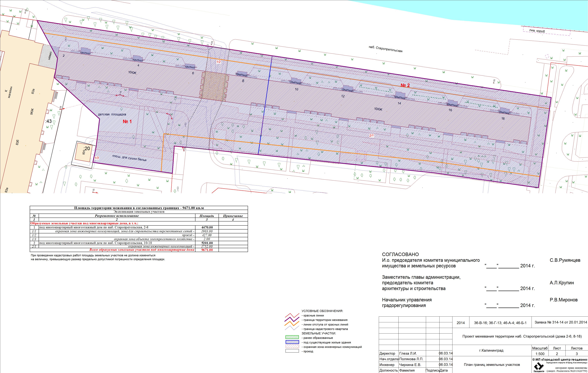Click the blue hatched existing residential buildings swatch

(292, 342)
